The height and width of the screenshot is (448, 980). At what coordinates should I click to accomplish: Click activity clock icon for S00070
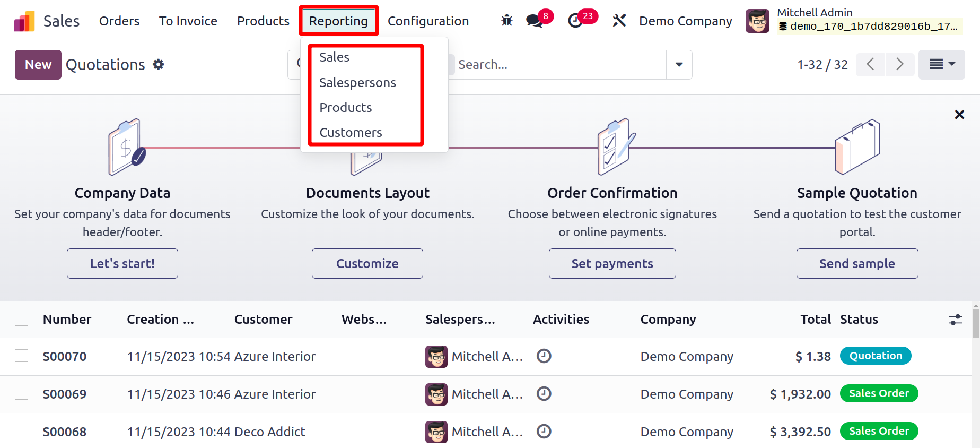click(x=544, y=356)
